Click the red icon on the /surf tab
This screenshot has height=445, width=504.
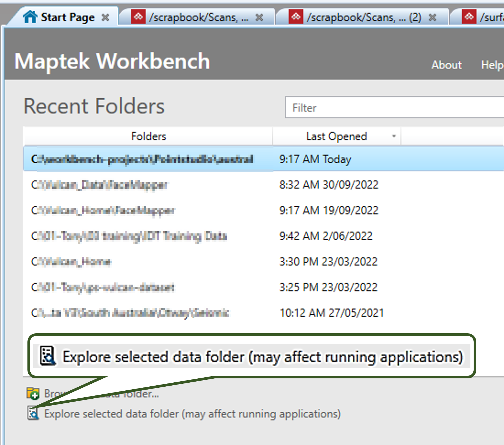[469, 17]
